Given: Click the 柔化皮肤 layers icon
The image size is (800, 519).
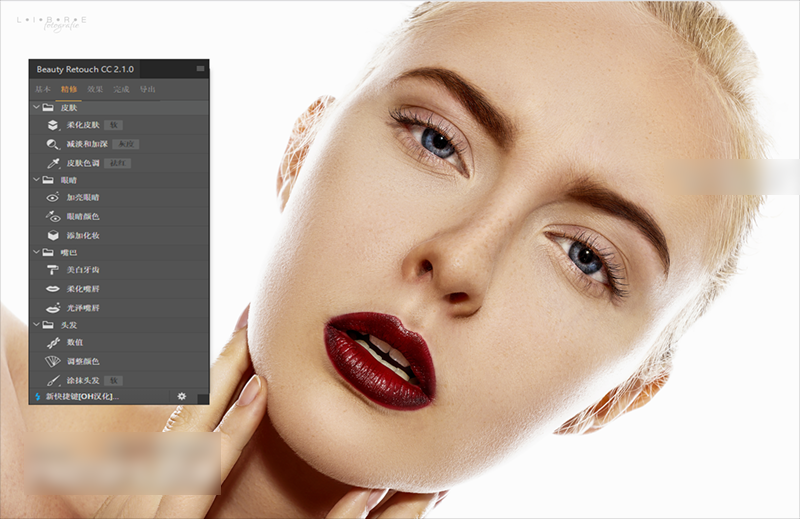Looking at the screenshot, I should tap(53, 126).
